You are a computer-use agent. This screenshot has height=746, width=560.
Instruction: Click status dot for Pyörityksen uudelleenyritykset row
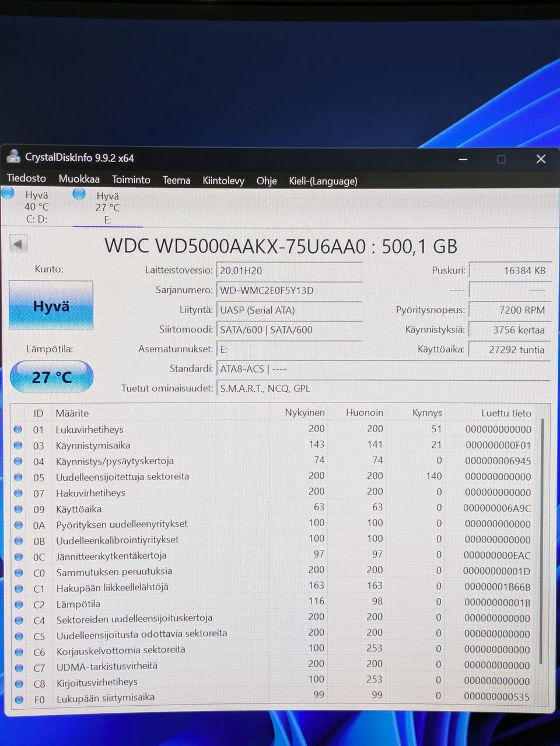(18, 524)
